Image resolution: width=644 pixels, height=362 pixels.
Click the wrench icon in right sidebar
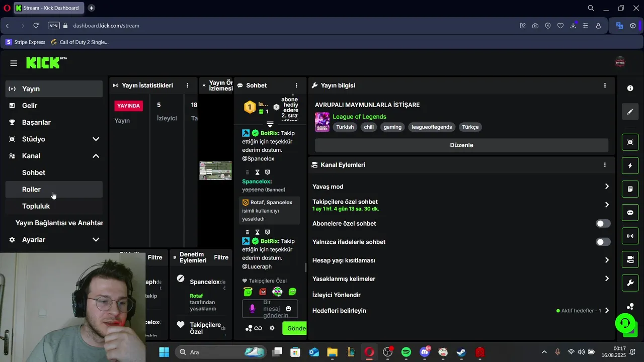pyautogui.click(x=630, y=283)
